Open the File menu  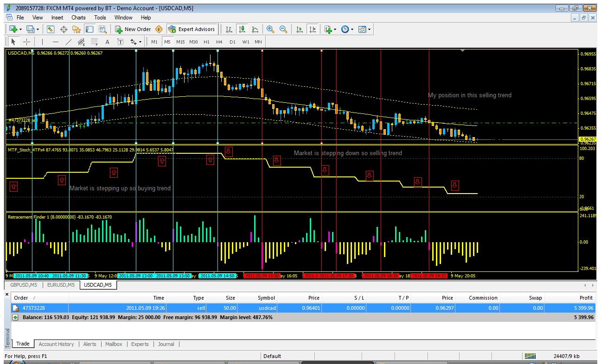20,18
